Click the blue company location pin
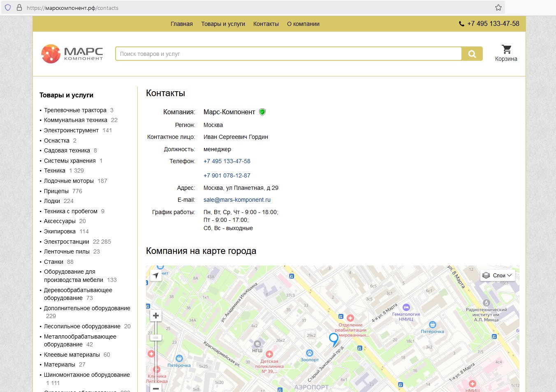The width and height of the screenshot is (556, 392). [x=334, y=339]
